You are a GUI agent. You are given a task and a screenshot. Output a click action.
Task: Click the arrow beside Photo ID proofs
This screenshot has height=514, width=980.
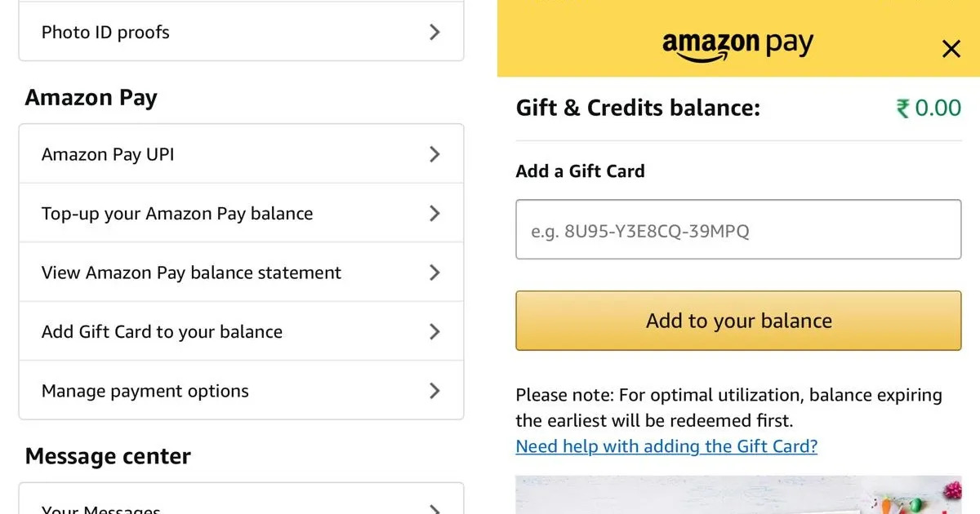pyautogui.click(x=434, y=33)
